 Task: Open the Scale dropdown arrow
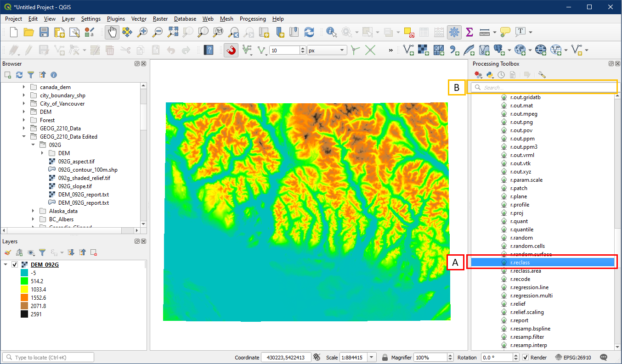372,358
